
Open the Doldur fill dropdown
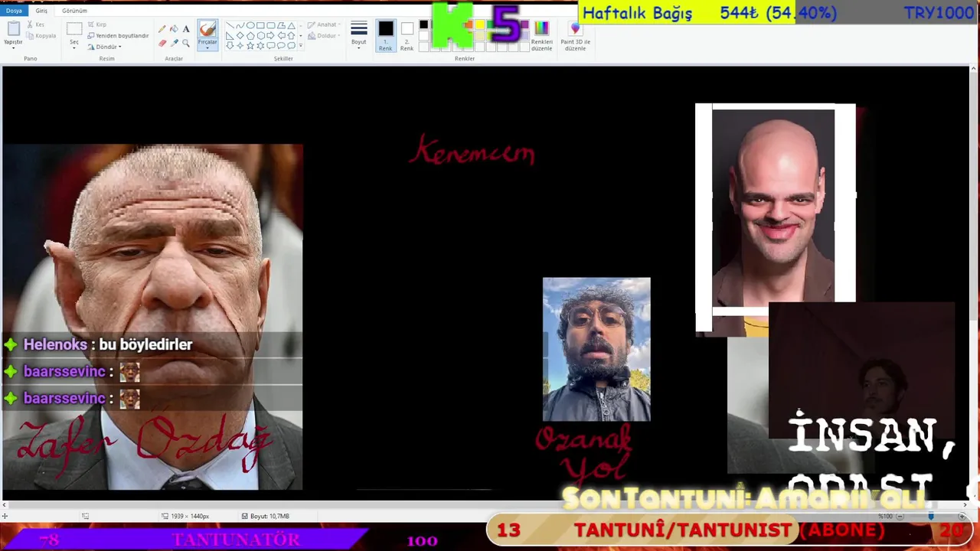coord(325,35)
